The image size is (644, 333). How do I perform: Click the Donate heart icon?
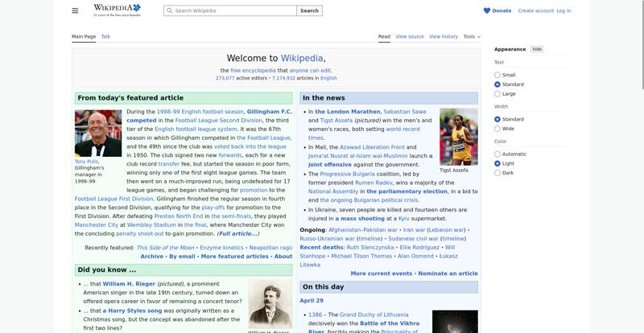tap(487, 10)
